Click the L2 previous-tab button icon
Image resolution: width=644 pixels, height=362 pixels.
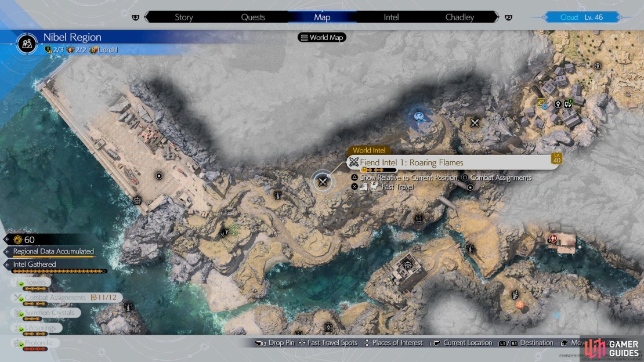[136, 17]
